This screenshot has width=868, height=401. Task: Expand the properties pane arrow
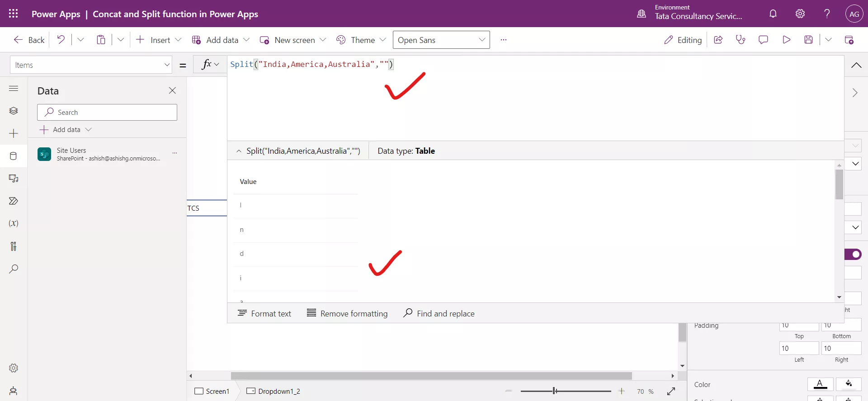pyautogui.click(x=855, y=93)
